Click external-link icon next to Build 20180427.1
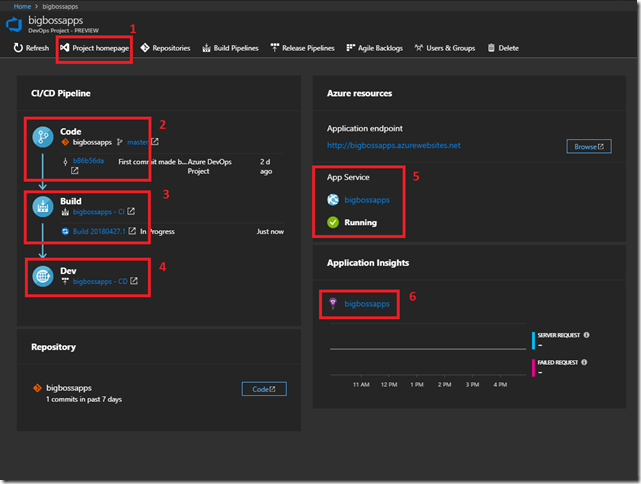Screen dimensions: 641x484 click(x=132, y=231)
